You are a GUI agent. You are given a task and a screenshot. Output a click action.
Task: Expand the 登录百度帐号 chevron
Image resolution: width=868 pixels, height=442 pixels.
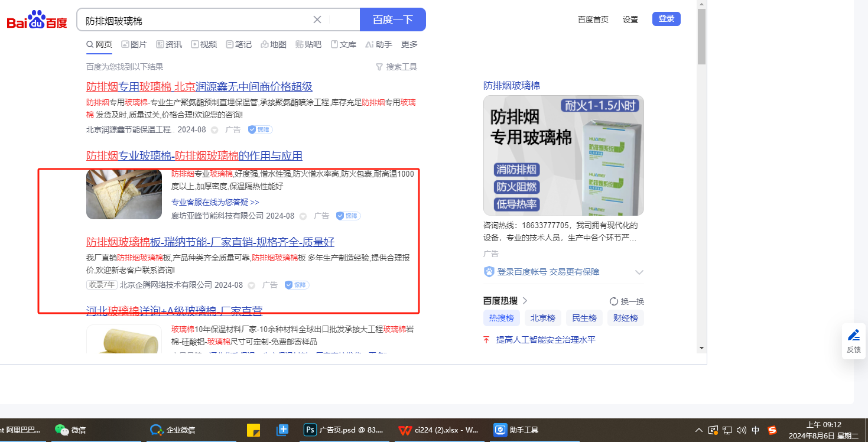[639, 272]
